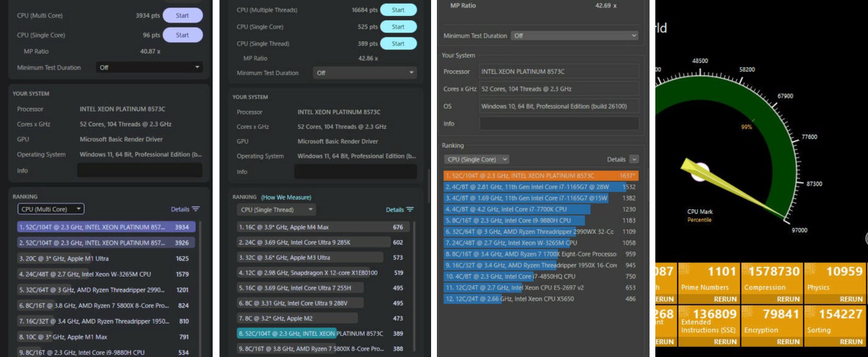Rerun the Compression test
The height and width of the screenshot is (357, 868).
tap(788, 299)
